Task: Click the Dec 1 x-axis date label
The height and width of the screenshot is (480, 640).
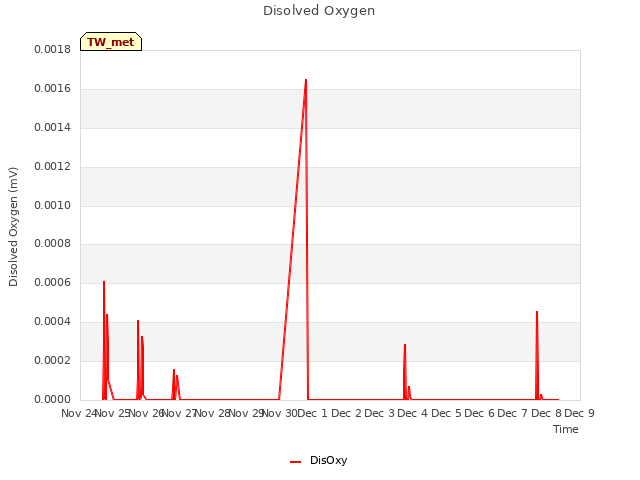Action: pyautogui.click(x=313, y=413)
